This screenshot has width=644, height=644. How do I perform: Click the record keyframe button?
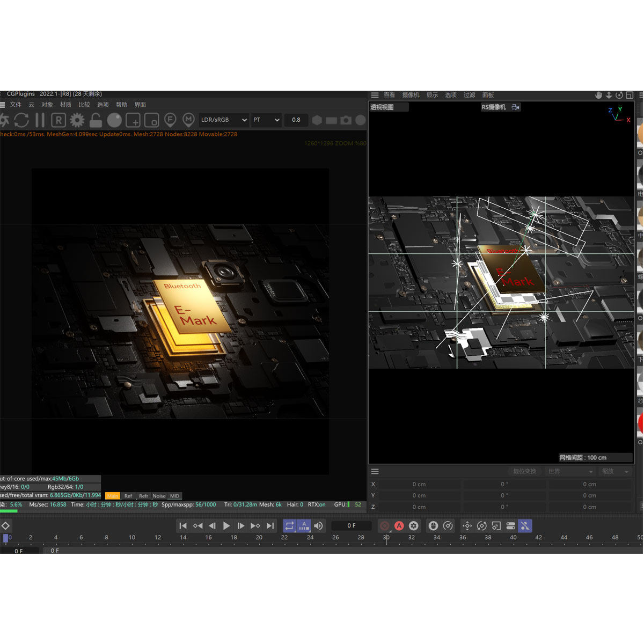click(384, 526)
